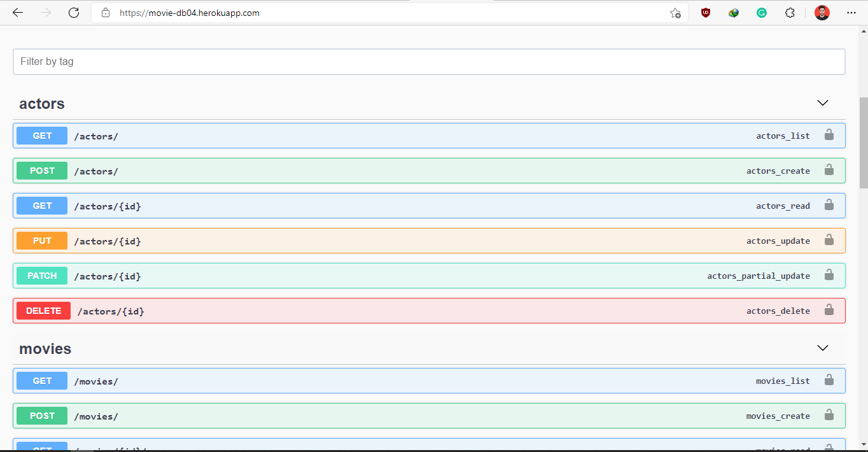Click the lock icon beside actors_create

pyautogui.click(x=829, y=170)
